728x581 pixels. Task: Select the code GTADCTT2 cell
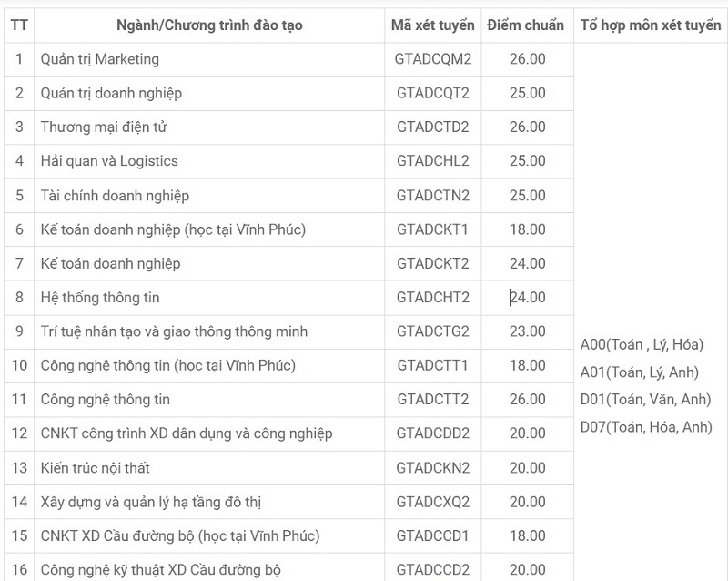pyautogui.click(x=432, y=400)
